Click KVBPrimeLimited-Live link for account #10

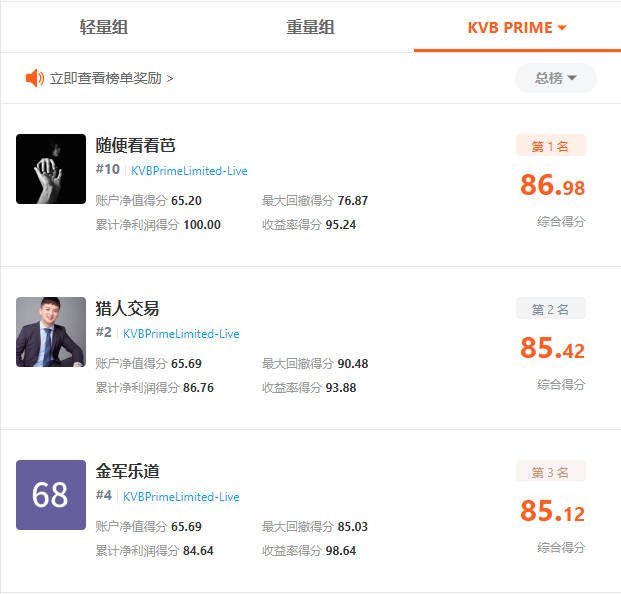[189, 170]
